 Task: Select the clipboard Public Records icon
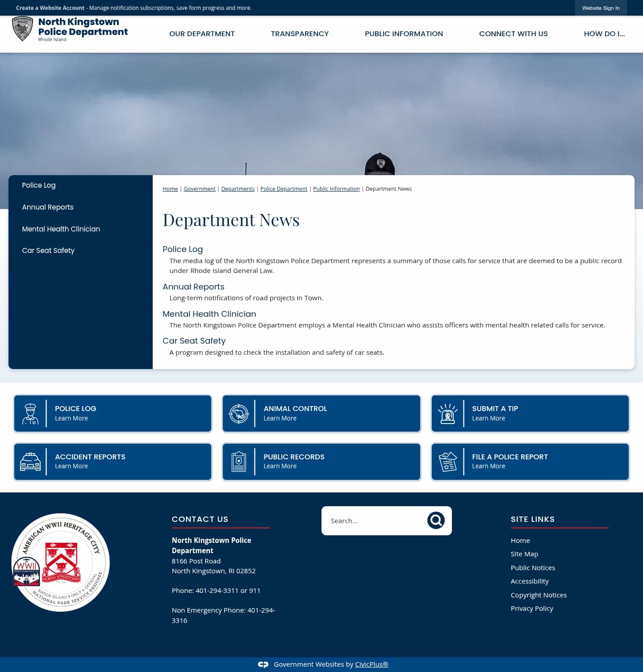(x=239, y=462)
